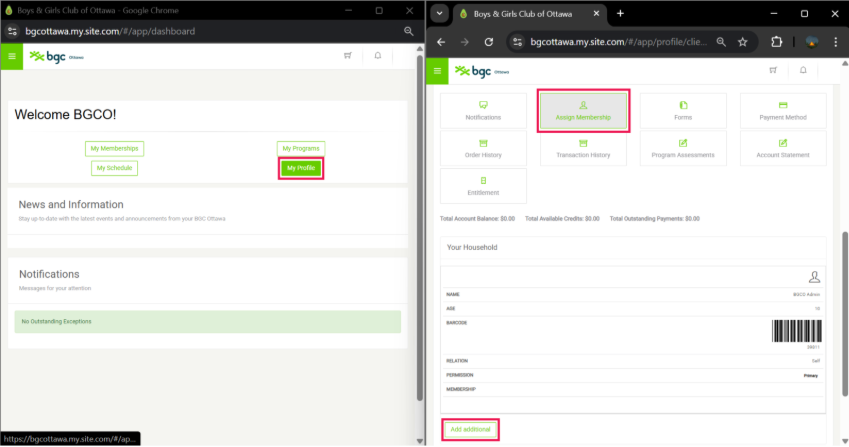Bookmark this page with star icon
The height and width of the screenshot is (447, 849).
[743, 42]
